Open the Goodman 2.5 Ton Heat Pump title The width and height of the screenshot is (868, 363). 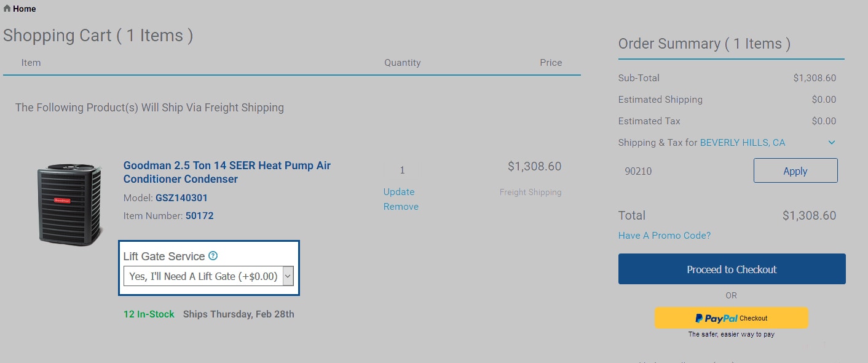pos(227,172)
